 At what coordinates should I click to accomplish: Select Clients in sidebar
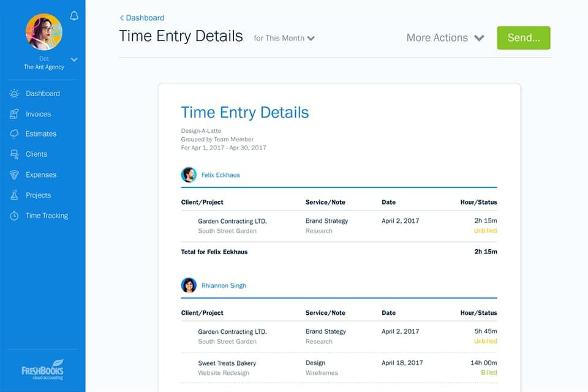(x=36, y=154)
